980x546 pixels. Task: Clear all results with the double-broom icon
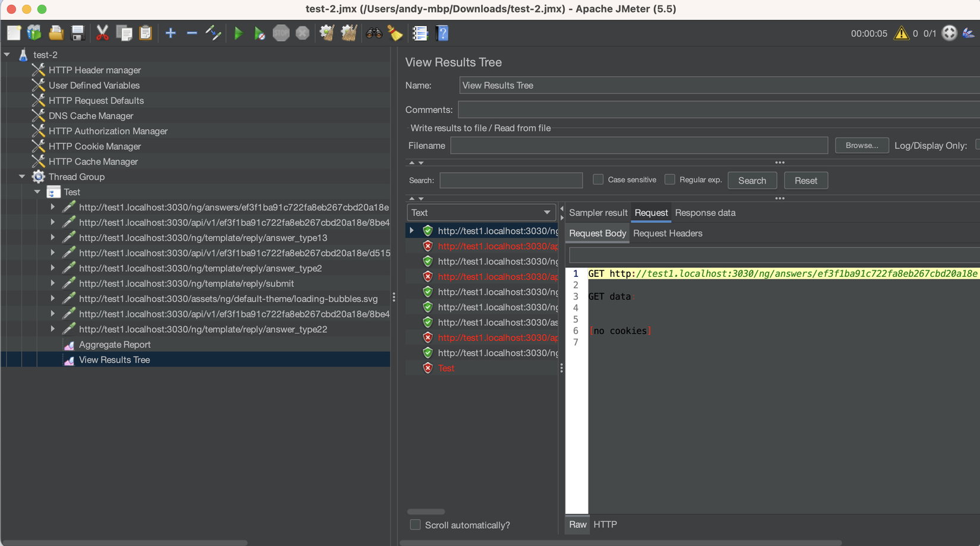point(349,33)
